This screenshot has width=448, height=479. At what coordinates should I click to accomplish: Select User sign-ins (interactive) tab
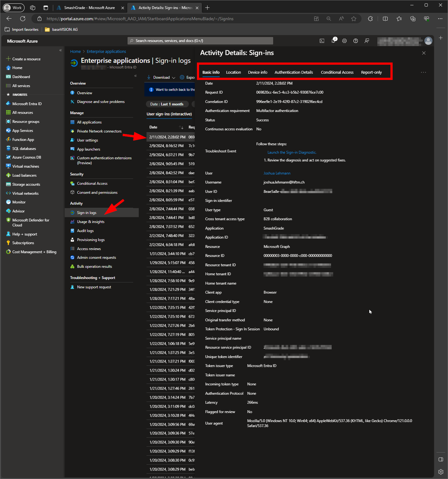(x=169, y=114)
